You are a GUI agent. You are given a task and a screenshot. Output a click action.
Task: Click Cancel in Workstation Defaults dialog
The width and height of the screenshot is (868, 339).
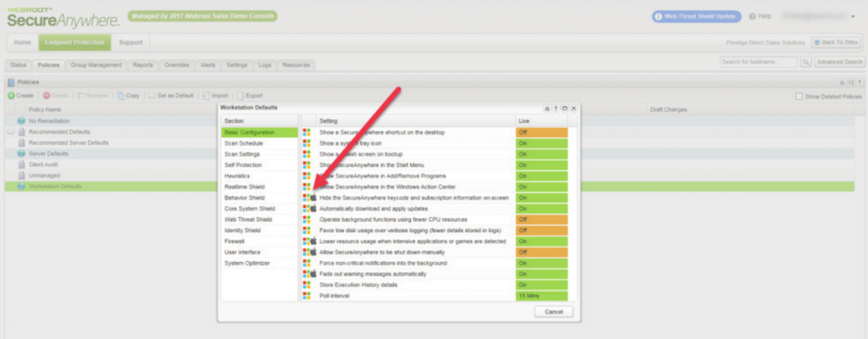tap(554, 312)
